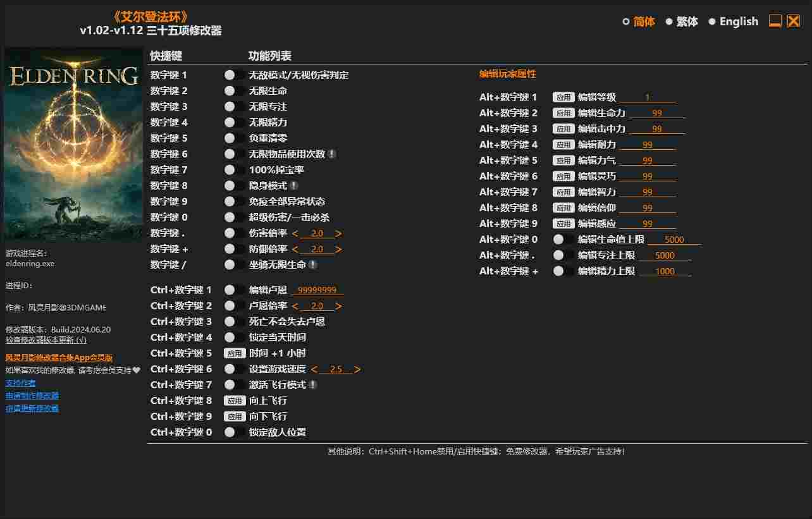Enable the 无限生命 switch
Viewport: 812px width, 519px height.
(235, 90)
